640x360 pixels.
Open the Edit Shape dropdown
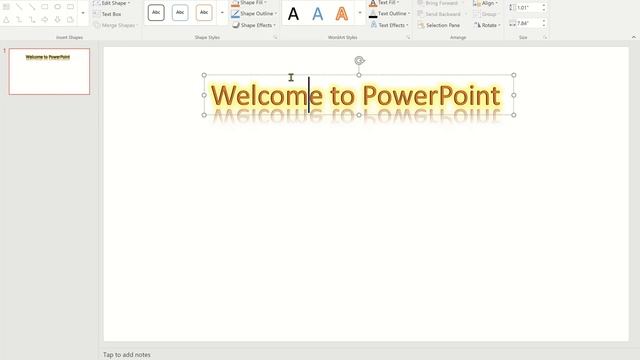[111, 3]
